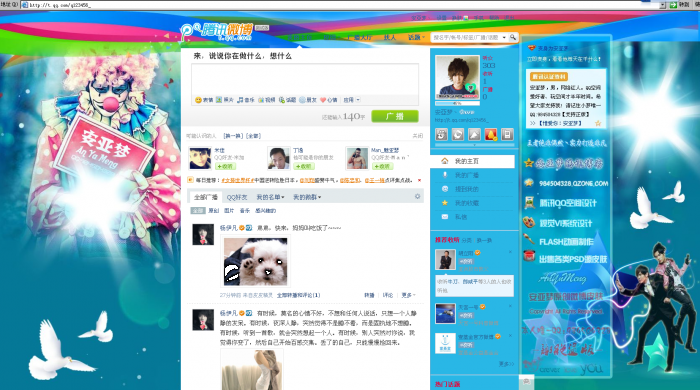Image resolution: width=700 pixels, height=390 pixels.
Task: Click the red bell icon under the profile
Action: [x=491, y=134]
